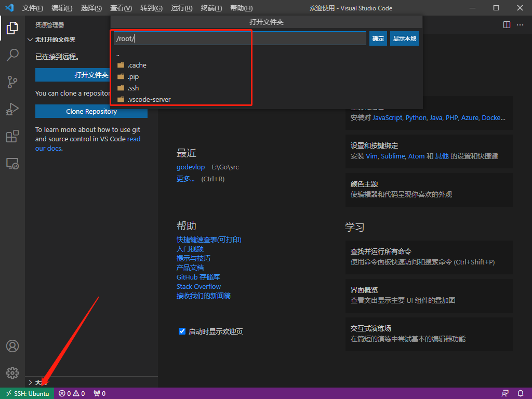The image size is (532, 399).
Task: Open the Stack Overflow link
Action: pyautogui.click(x=198, y=286)
